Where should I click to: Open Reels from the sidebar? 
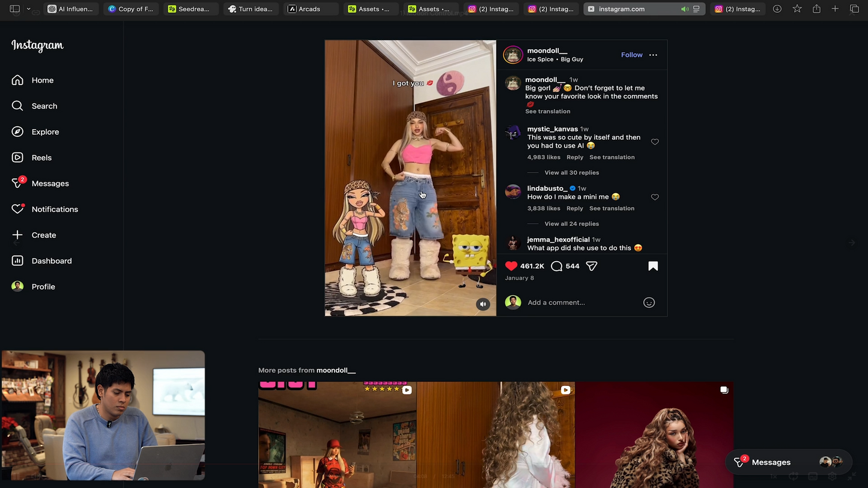point(32,157)
